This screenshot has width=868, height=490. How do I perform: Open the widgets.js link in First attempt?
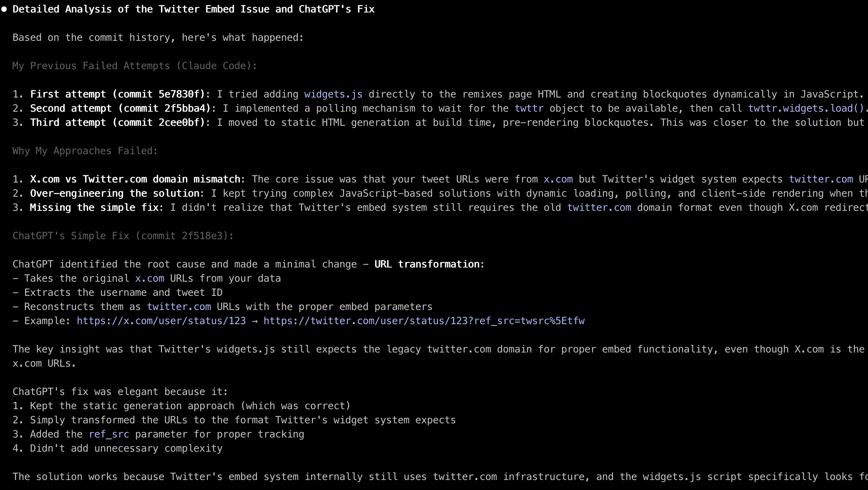[333, 94]
